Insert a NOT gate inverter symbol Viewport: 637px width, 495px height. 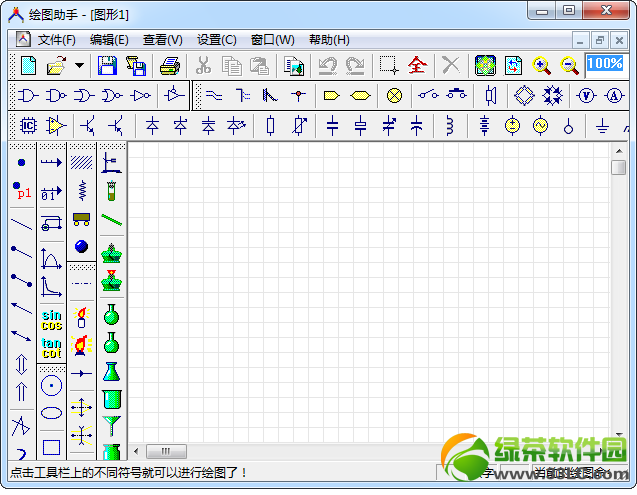pyautogui.click(x=141, y=96)
